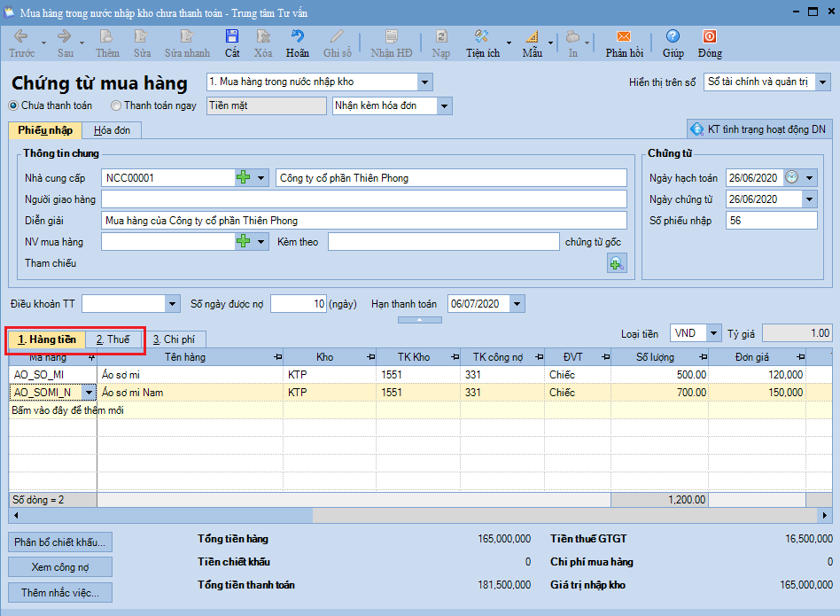Expand the Hiển thị trên sổ dropdown

823,82
